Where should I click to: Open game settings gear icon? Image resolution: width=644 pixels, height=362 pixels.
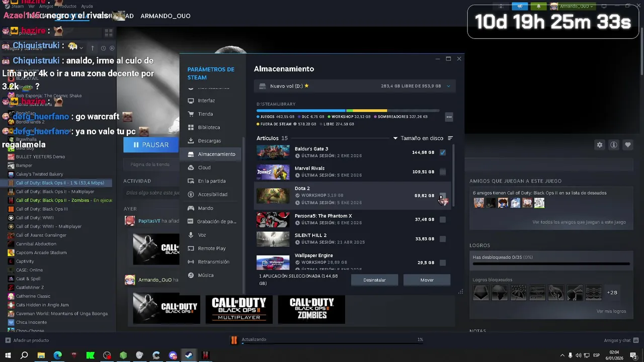(x=600, y=145)
